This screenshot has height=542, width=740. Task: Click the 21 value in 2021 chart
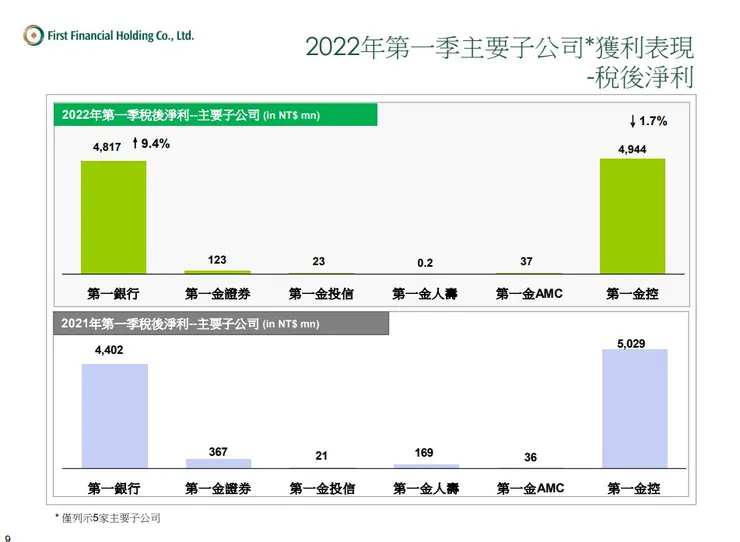click(x=321, y=456)
